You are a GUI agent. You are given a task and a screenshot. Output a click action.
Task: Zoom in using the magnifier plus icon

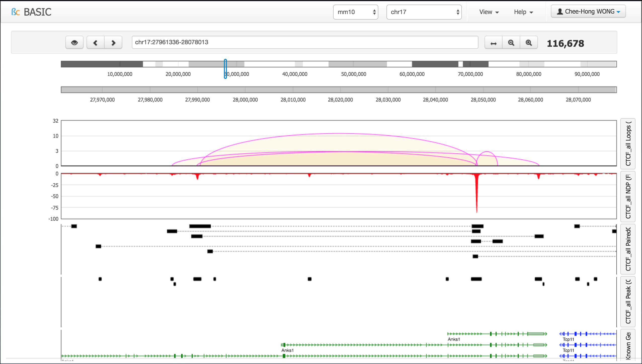click(x=529, y=43)
